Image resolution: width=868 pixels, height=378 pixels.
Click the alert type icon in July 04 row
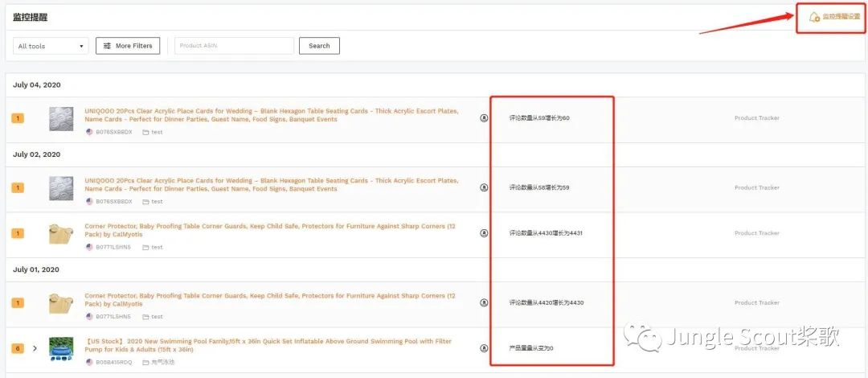point(484,118)
